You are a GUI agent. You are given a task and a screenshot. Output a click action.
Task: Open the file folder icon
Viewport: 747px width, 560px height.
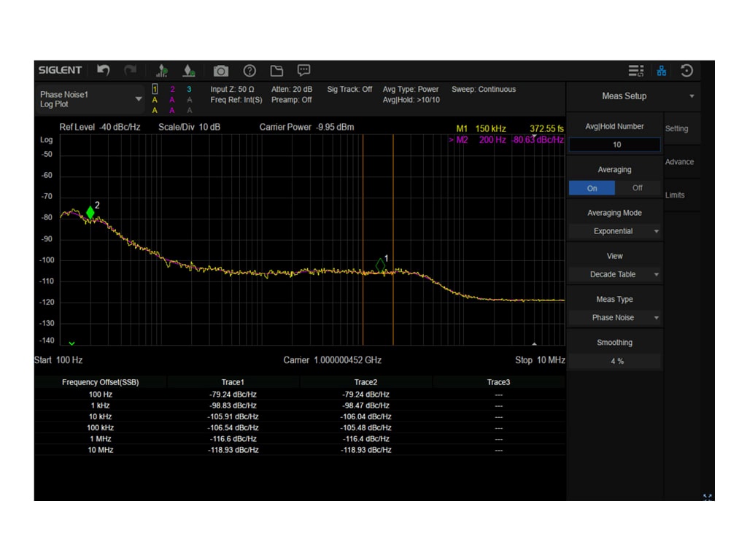[x=276, y=71]
